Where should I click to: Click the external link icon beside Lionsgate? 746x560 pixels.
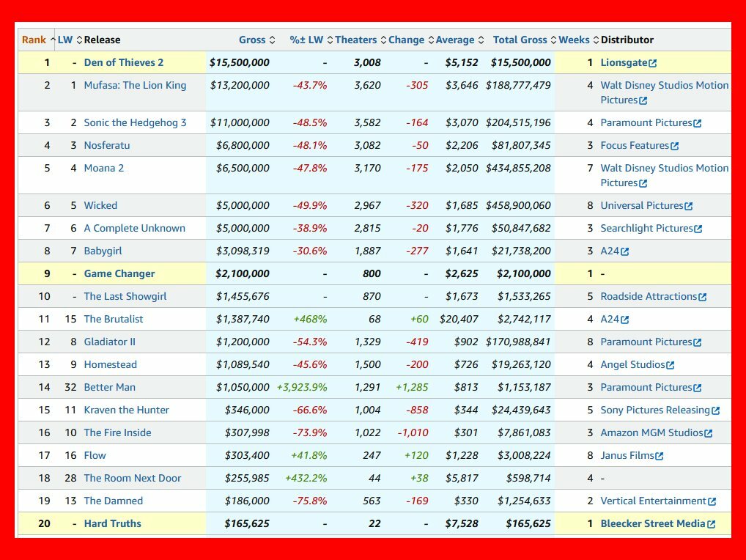(x=653, y=63)
